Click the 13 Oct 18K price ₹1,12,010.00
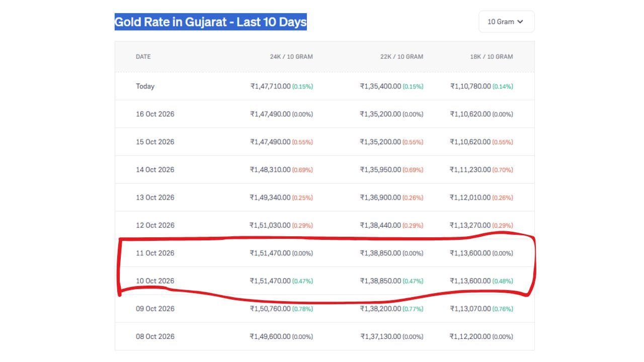The height and width of the screenshot is (362, 644). pos(470,198)
